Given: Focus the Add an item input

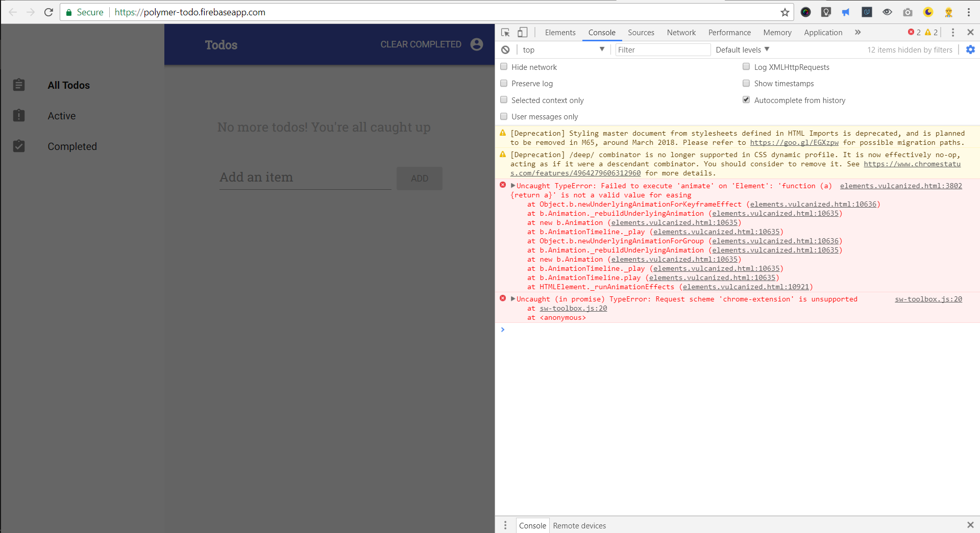Looking at the screenshot, I should tap(305, 177).
